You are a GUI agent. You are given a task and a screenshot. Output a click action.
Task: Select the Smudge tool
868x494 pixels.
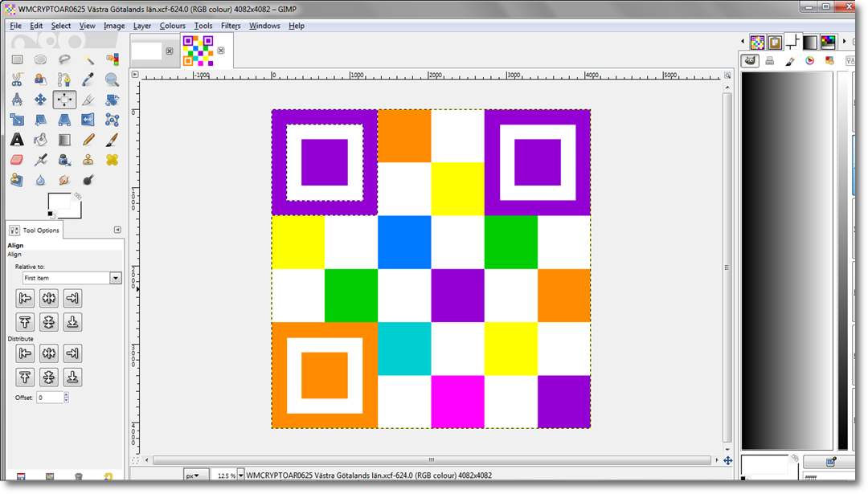tap(64, 180)
